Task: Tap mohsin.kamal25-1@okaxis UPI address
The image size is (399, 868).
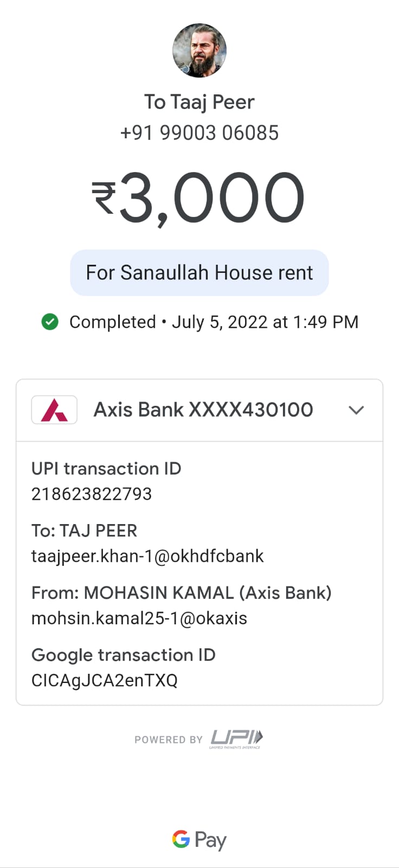Action: (139, 618)
